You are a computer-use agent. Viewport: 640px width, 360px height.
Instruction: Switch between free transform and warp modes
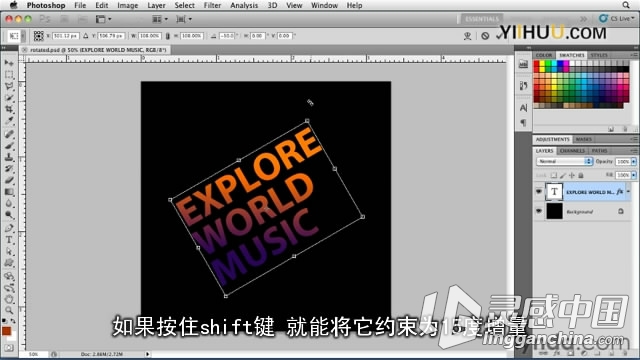point(467,36)
